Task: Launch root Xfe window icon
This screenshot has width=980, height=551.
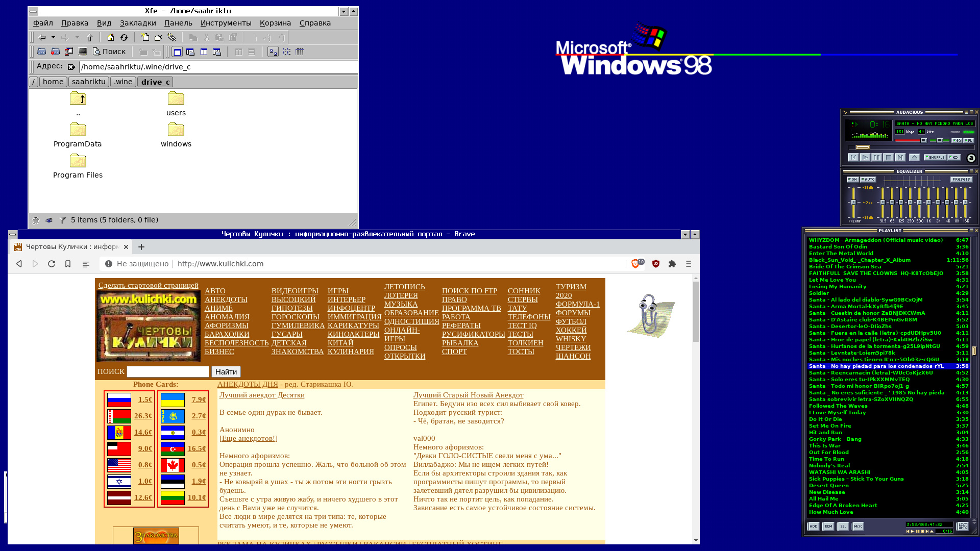Action: 55,52
